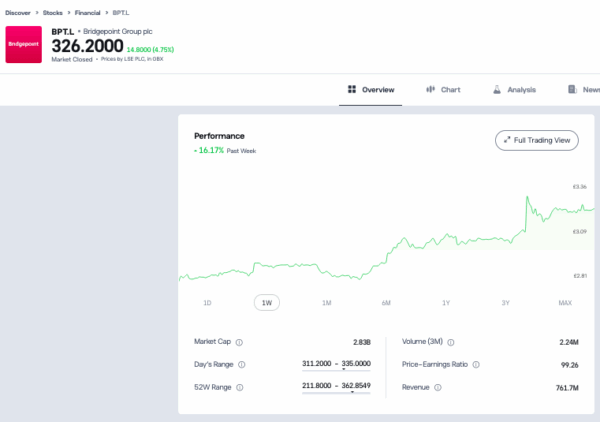
Task: Click the Price-Earnings Ratio info icon
Action: point(476,364)
